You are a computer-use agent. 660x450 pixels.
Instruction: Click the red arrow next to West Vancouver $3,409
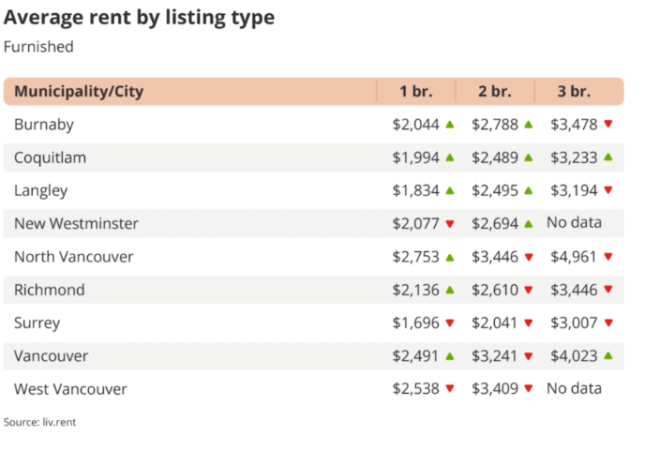(528, 389)
